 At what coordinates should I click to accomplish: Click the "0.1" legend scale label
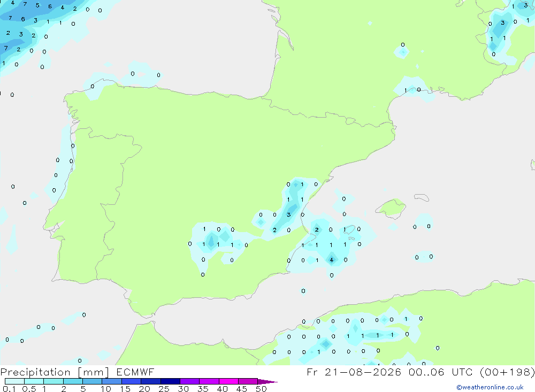coord(9,389)
